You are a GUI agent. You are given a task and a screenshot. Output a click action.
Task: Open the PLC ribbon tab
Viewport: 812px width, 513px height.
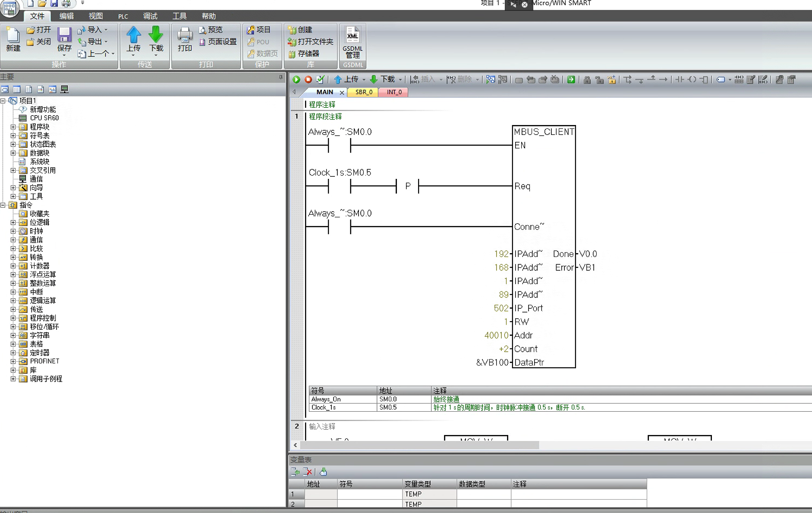tap(123, 16)
